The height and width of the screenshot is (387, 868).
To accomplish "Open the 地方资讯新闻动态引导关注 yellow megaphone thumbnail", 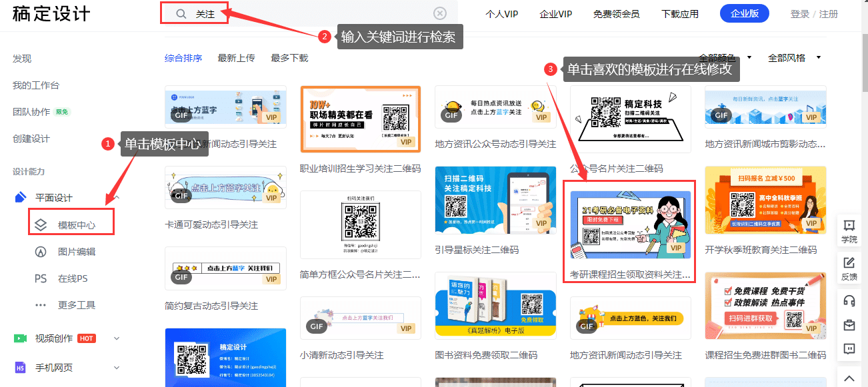I will pos(631,318).
